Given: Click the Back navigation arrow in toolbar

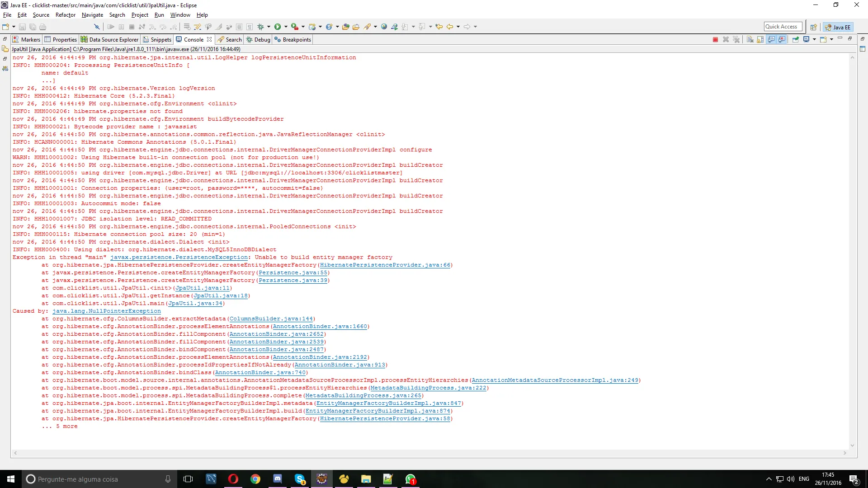Looking at the screenshot, I should (450, 27).
